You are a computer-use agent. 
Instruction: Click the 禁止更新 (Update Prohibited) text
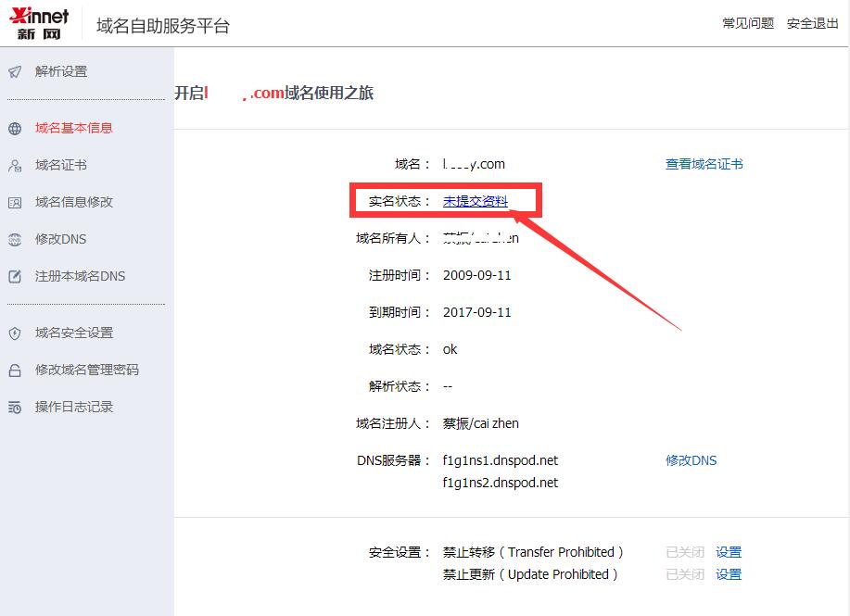pos(531,574)
